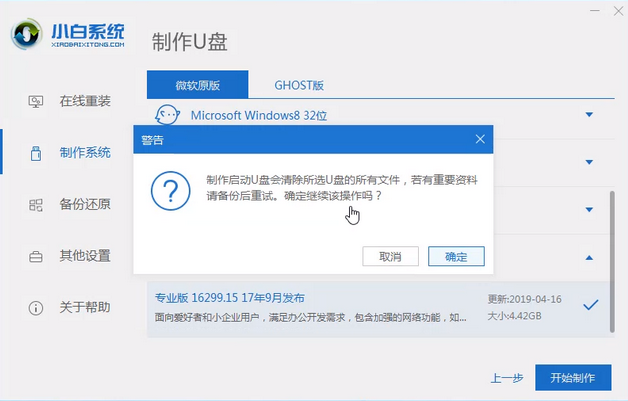Switch to the GHOST版 tab
The width and height of the screenshot is (628, 401).
click(299, 85)
